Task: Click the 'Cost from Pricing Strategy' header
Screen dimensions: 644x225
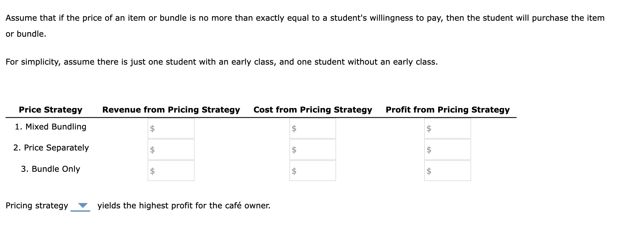Action: [x=313, y=110]
